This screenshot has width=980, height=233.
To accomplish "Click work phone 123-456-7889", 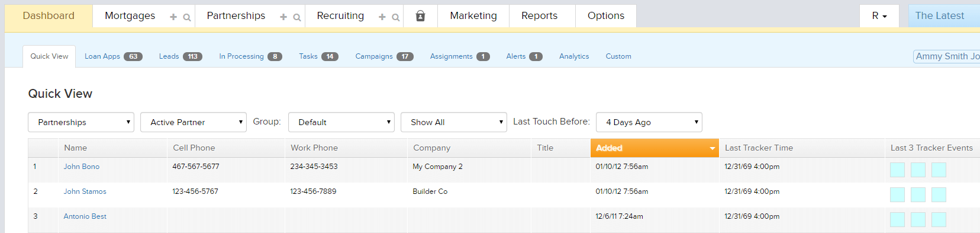I will coord(313,191).
